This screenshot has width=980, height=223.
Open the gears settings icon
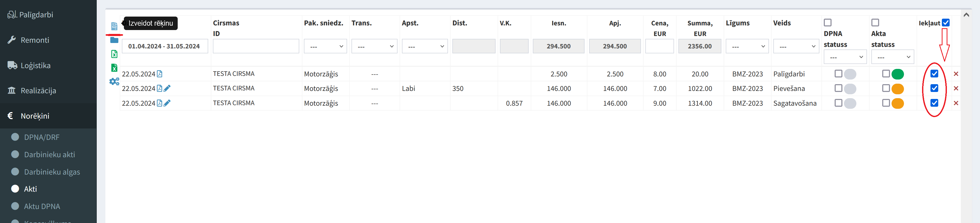click(x=114, y=82)
